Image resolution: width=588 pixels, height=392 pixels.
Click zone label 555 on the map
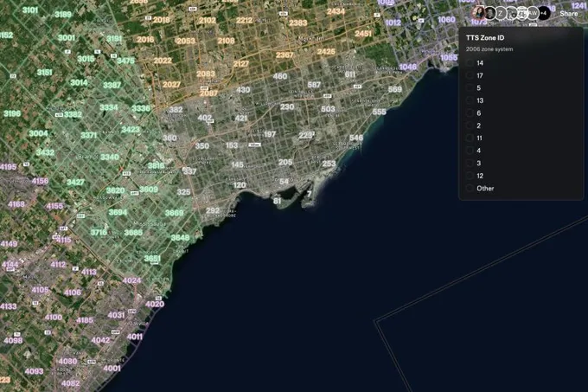click(x=379, y=112)
